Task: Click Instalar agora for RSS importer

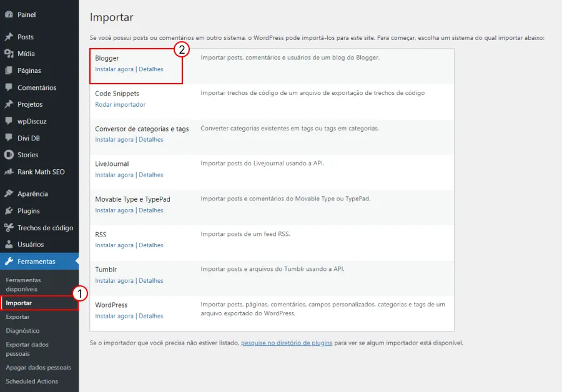Action: point(114,245)
